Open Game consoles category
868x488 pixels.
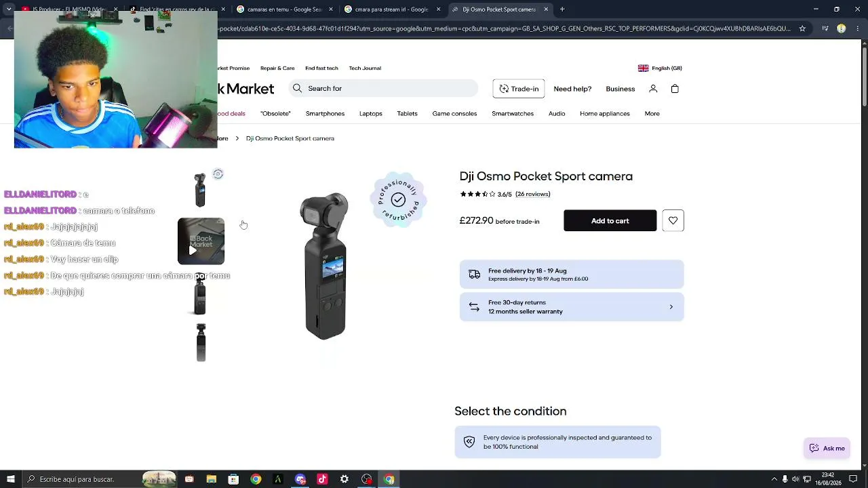pyautogui.click(x=454, y=114)
